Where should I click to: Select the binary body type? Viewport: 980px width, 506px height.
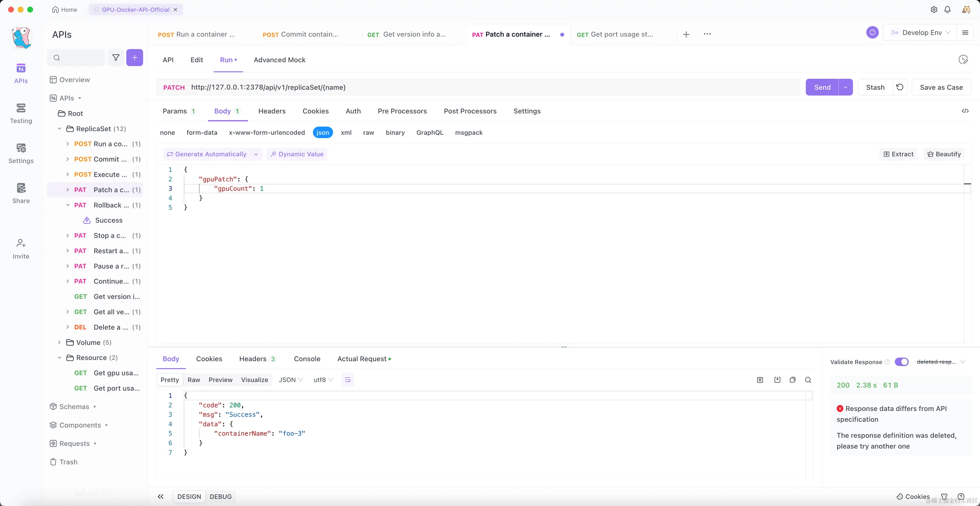click(395, 132)
